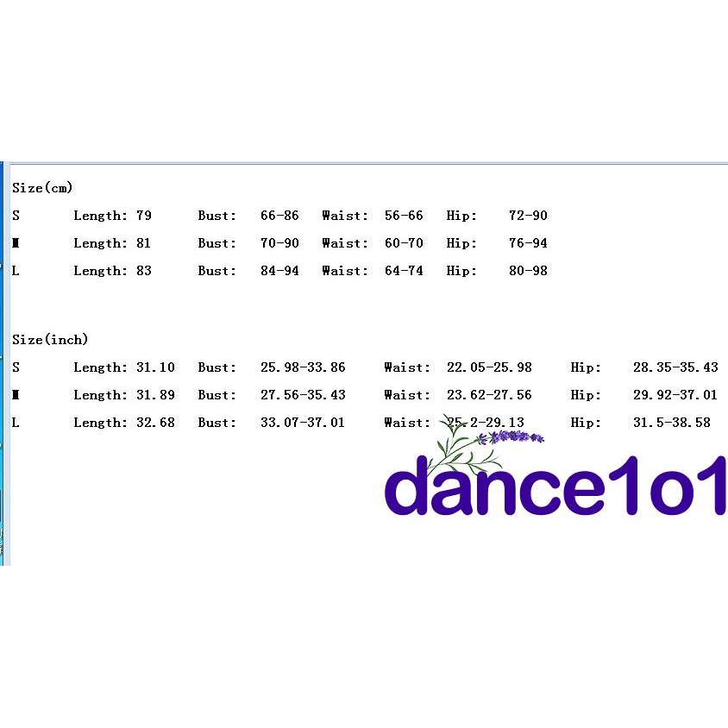Select the L row label under Size(cm)
Screen dimensions: 728x728
16,271
